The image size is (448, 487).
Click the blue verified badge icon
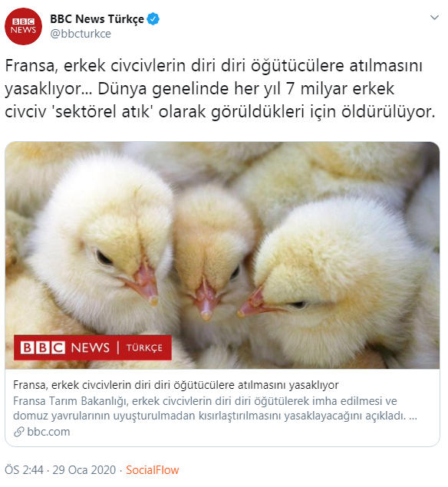[x=153, y=19]
